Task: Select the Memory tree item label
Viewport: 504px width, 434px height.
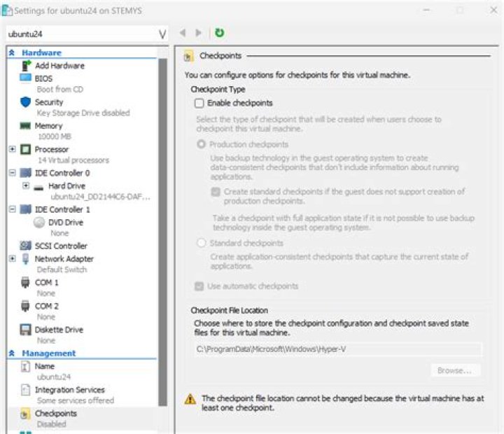Action: [48, 126]
